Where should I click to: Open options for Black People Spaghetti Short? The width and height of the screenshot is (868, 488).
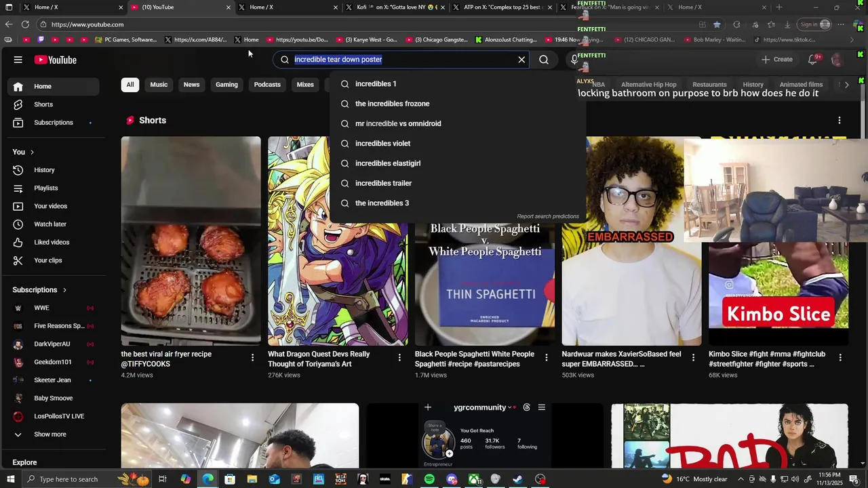(547, 357)
